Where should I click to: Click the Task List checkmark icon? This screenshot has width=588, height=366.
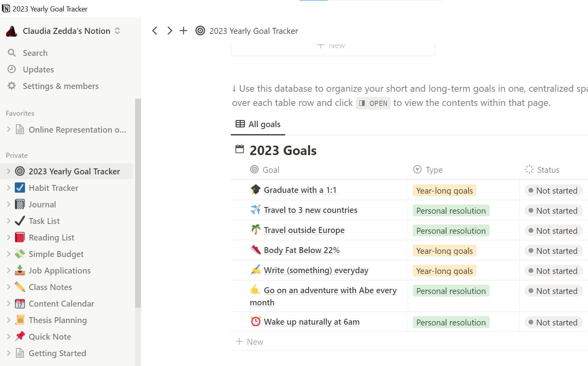pos(20,221)
